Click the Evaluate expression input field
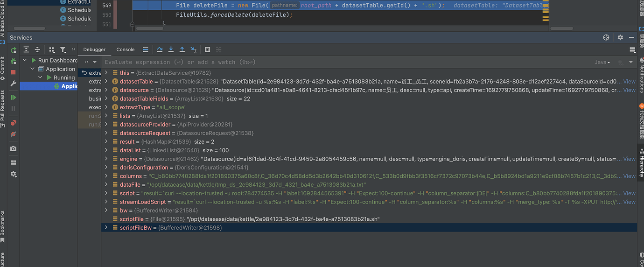Screen dimensions: 644x267 [x=345, y=62]
